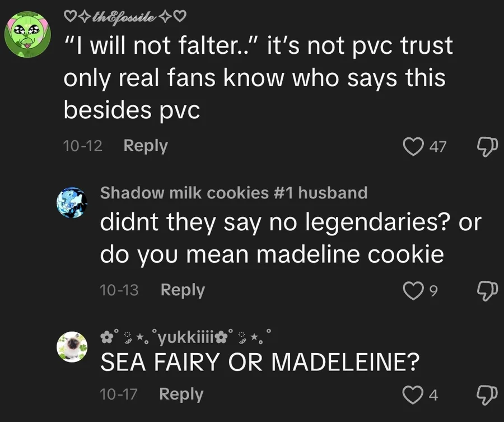Open Shadow milk cookies husband's avatar
Viewport: 504px width, 422px height.
pos(72,202)
